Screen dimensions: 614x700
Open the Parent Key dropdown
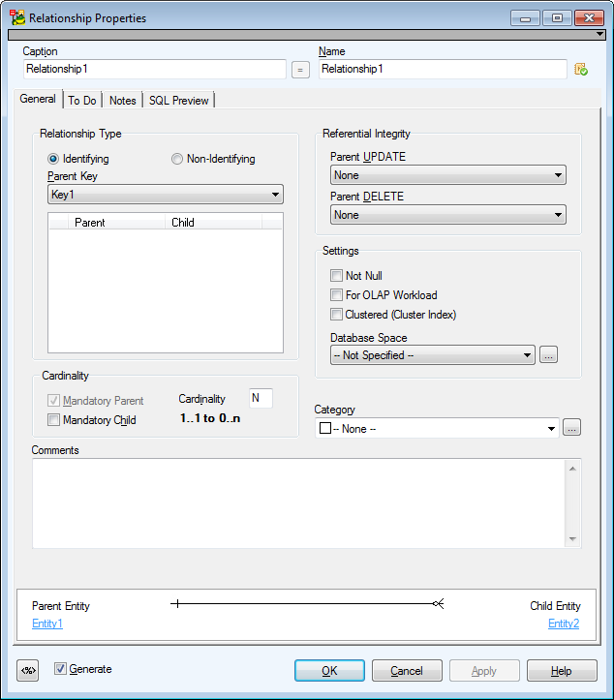[166, 195]
